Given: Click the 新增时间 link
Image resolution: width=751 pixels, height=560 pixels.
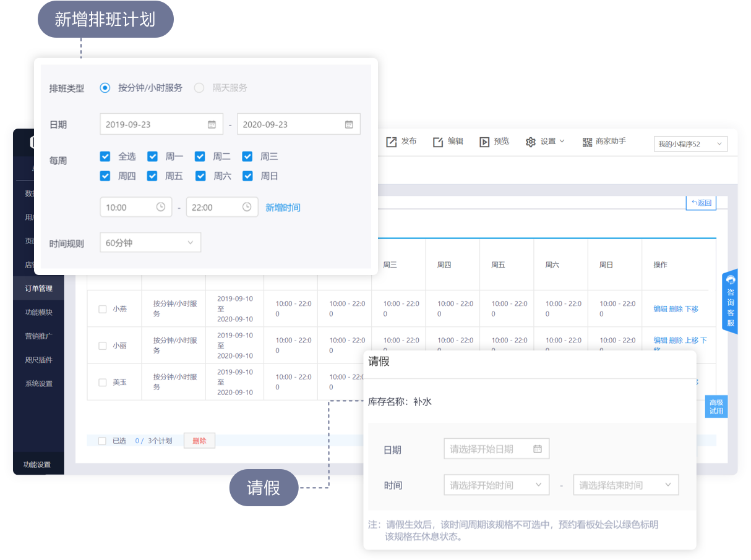Looking at the screenshot, I should (283, 208).
